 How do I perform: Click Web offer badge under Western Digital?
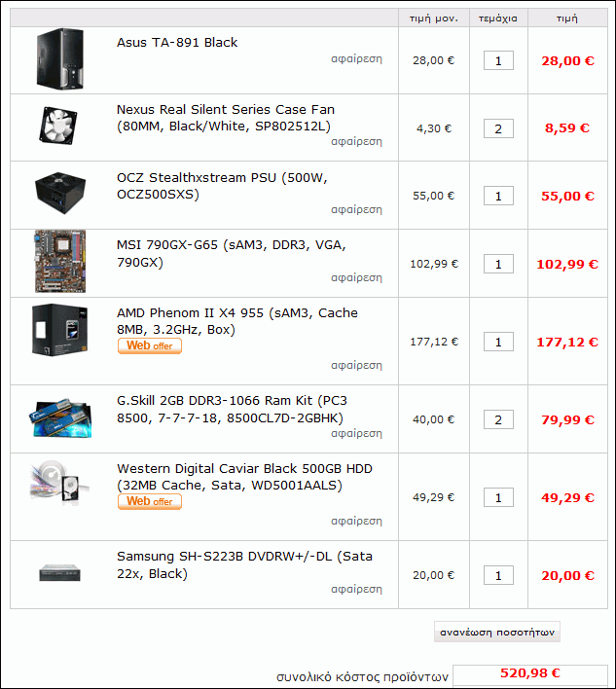(150, 501)
